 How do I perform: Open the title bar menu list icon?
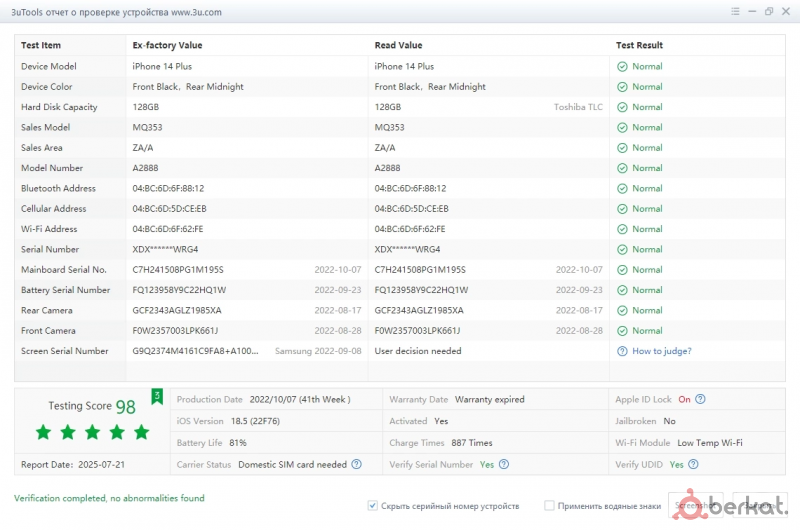click(735, 11)
